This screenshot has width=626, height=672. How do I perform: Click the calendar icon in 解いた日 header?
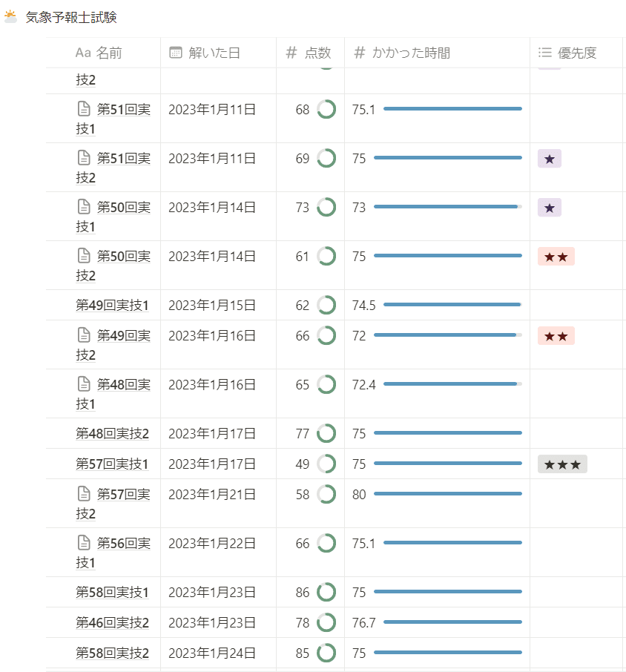(x=176, y=53)
